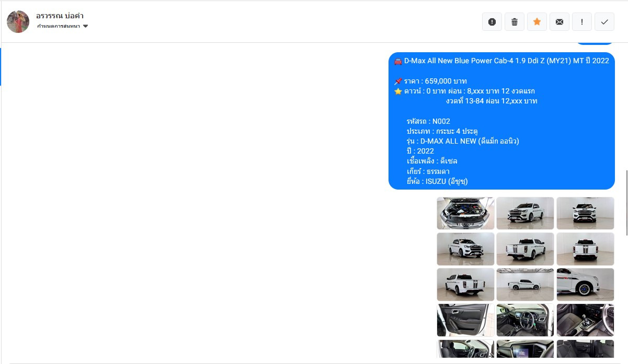Click the รหัสรถ : N002 line
The height and width of the screenshot is (364, 628).
pos(428,121)
